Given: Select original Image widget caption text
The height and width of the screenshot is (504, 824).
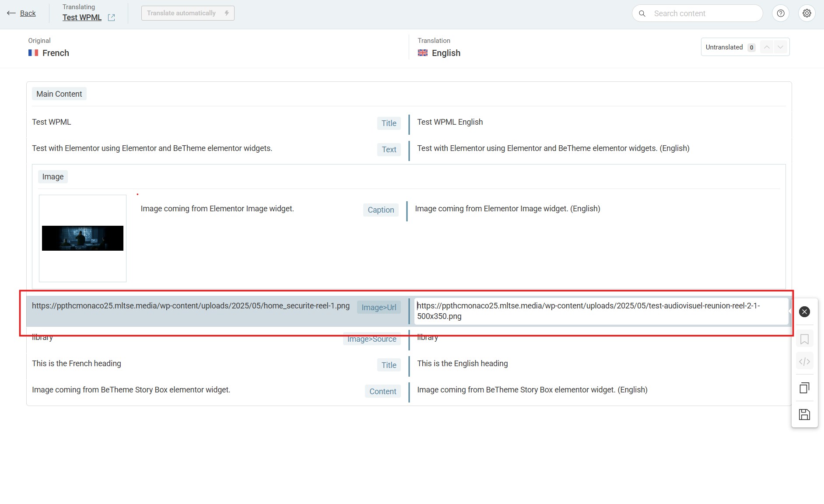Looking at the screenshot, I should tap(217, 209).
